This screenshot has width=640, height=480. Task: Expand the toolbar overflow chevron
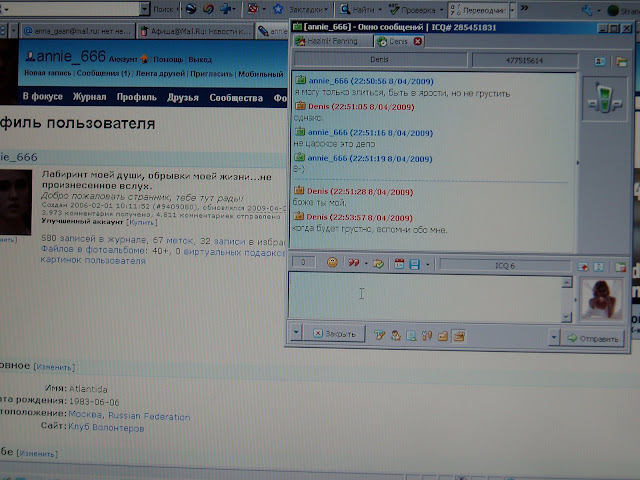[525, 8]
